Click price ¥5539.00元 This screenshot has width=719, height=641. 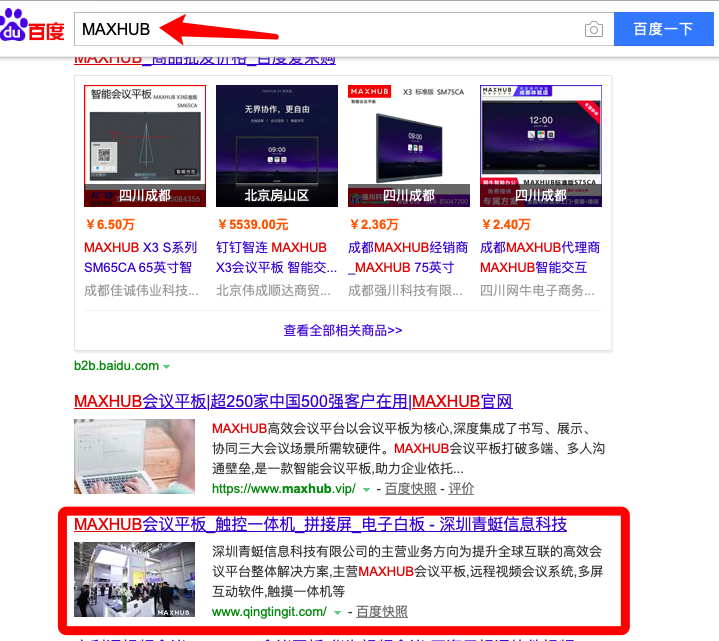pyautogui.click(x=253, y=224)
